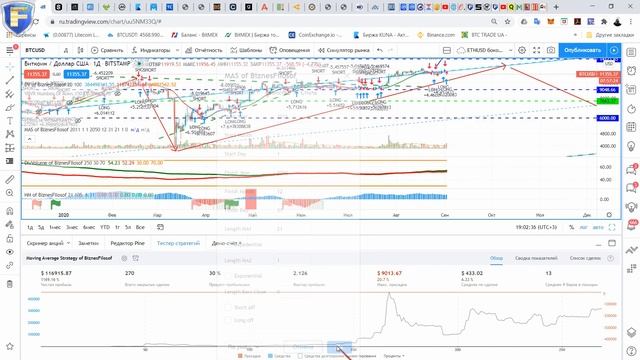Select the chart patterns tool
Screen dimensions: 640x360
(x=10, y=134)
